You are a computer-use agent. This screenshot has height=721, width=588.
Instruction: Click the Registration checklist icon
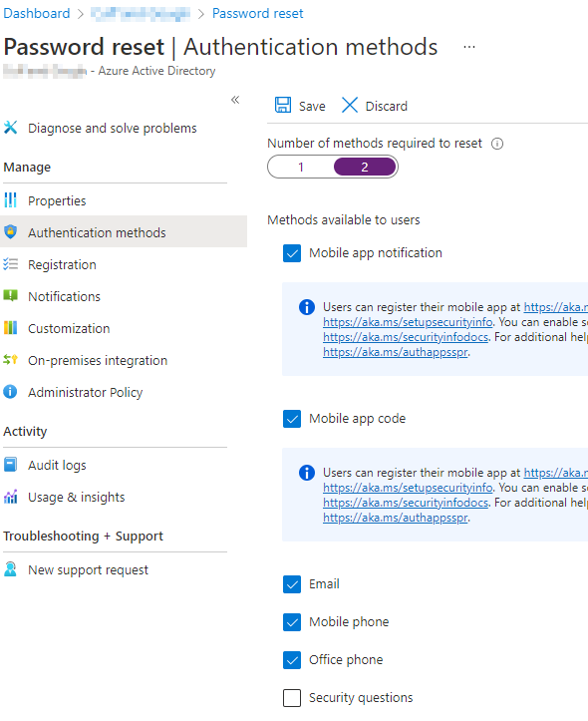tap(10, 264)
